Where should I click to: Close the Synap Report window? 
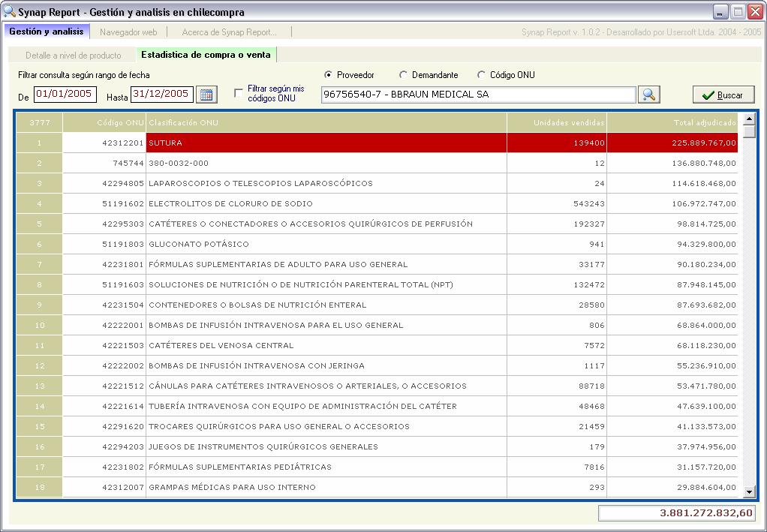click(x=755, y=12)
